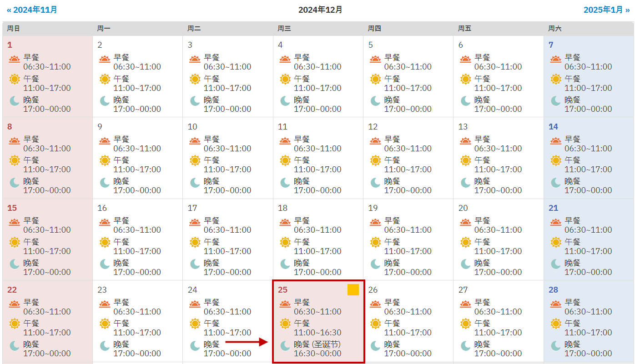Screen dimensions: 635x364
Task: Click the 早餐 label on December 22
Action: pyautogui.click(x=31, y=302)
